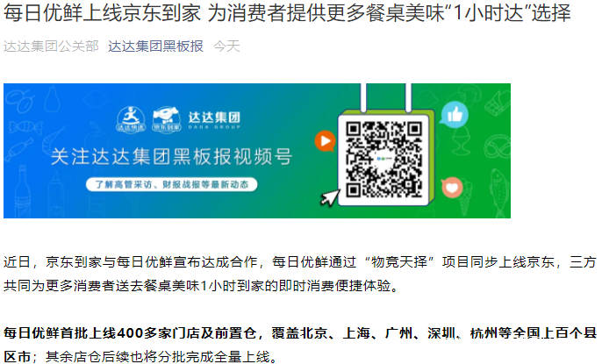The image size is (602, 364).
Task: Click the fish outline icon in banner
Action: tap(498, 190)
